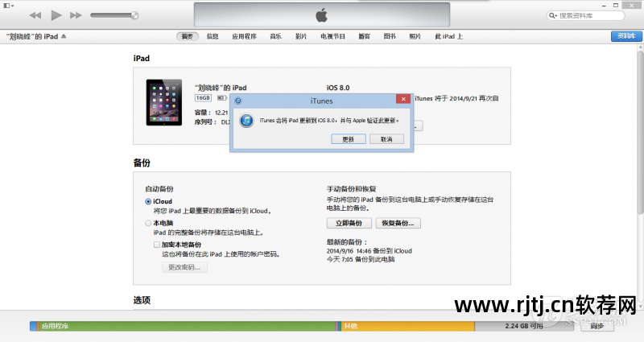The height and width of the screenshot is (342, 644).
Task: Click the 立即备份 button
Action: click(x=349, y=224)
